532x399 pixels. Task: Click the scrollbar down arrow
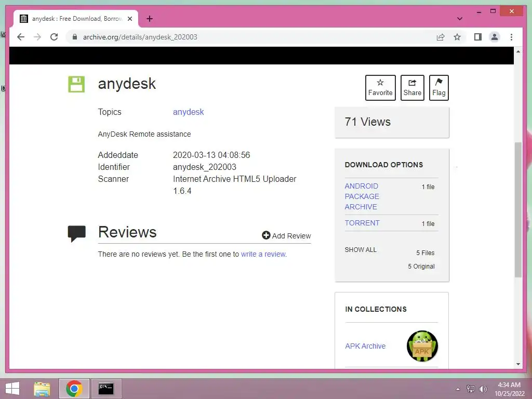click(518, 364)
